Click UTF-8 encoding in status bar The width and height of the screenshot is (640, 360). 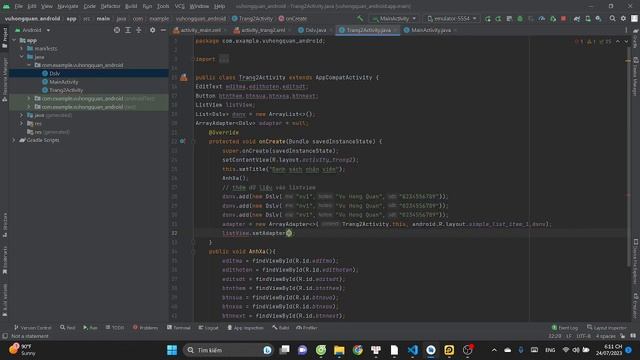click(583, 336)
